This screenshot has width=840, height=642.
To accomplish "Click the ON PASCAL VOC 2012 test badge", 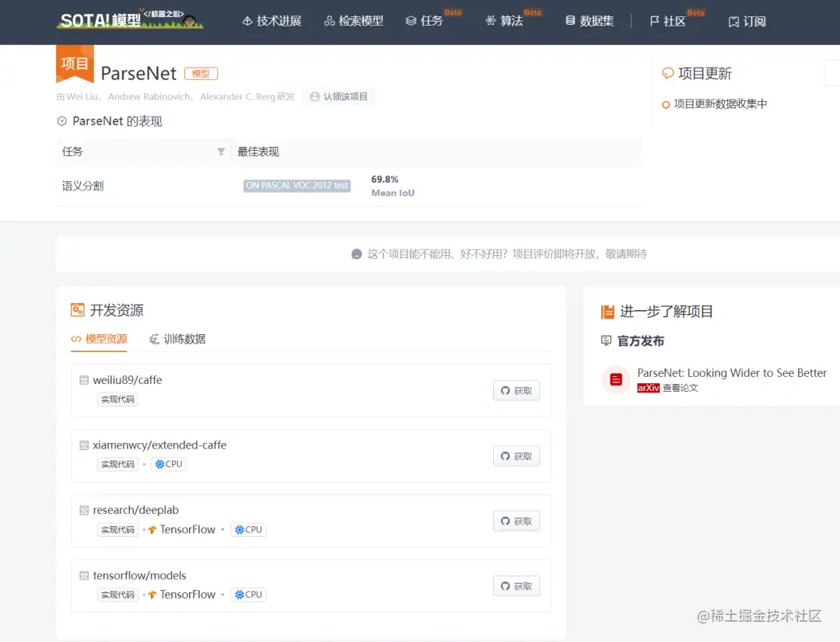I will 296,185.
